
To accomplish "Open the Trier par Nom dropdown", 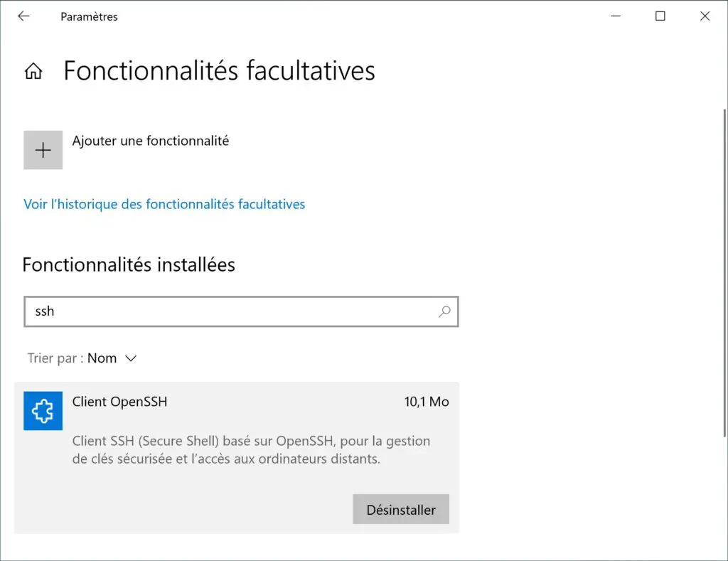I will point(82,358).
